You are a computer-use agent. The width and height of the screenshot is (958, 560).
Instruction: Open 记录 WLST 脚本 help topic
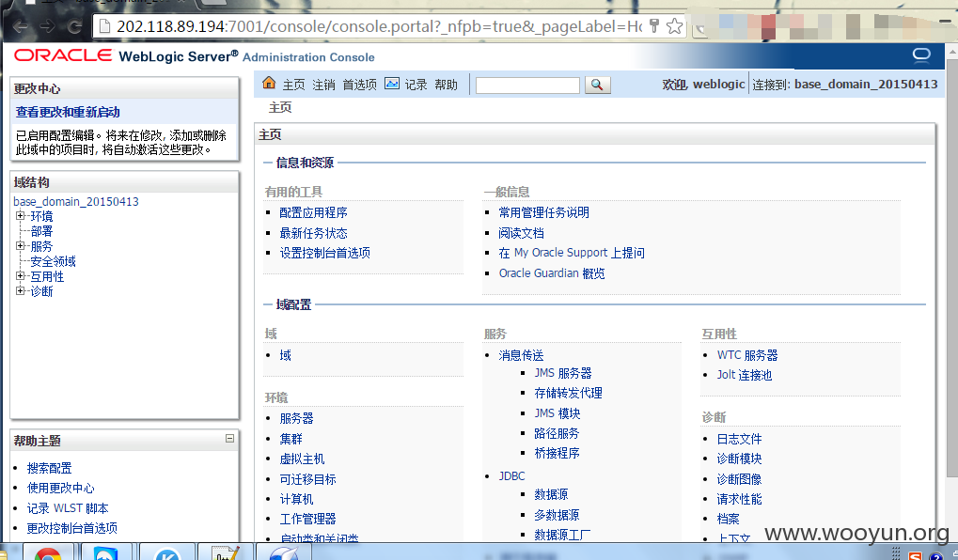[x=68, y=508]
